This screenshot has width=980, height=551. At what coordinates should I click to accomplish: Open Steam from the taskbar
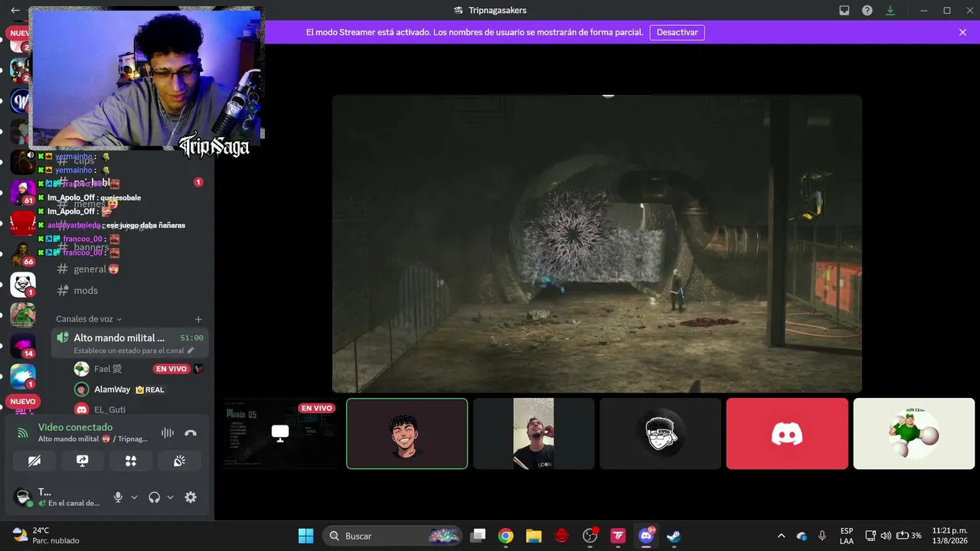tap(674, 536)
